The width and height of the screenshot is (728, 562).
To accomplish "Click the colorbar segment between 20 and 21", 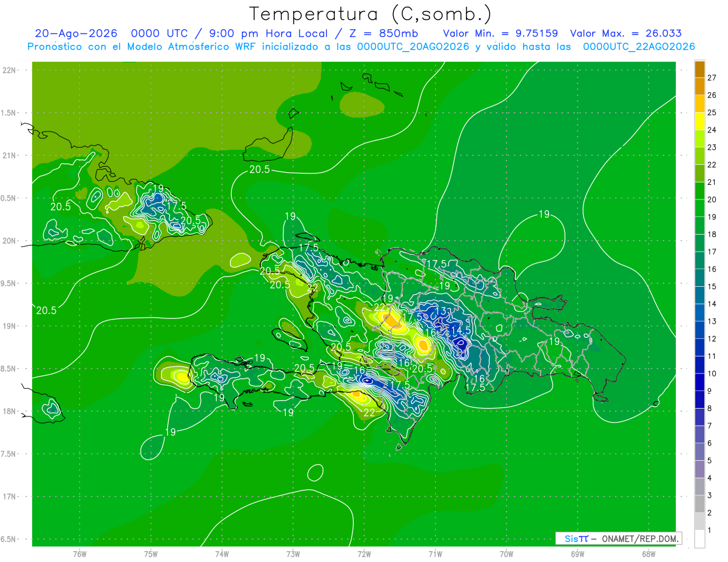I will [x=699, y=191].
